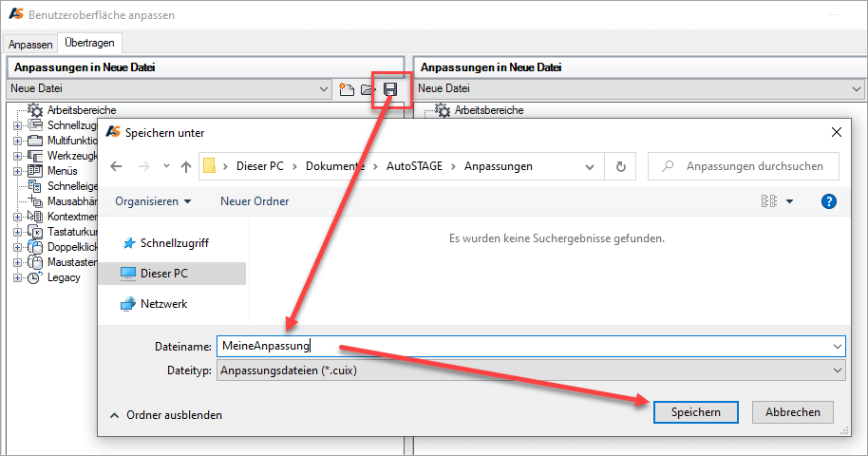Click the Multifunktionsleiste tree icon
The width and height of the screenshot is (868, 456).
(35, 141)
